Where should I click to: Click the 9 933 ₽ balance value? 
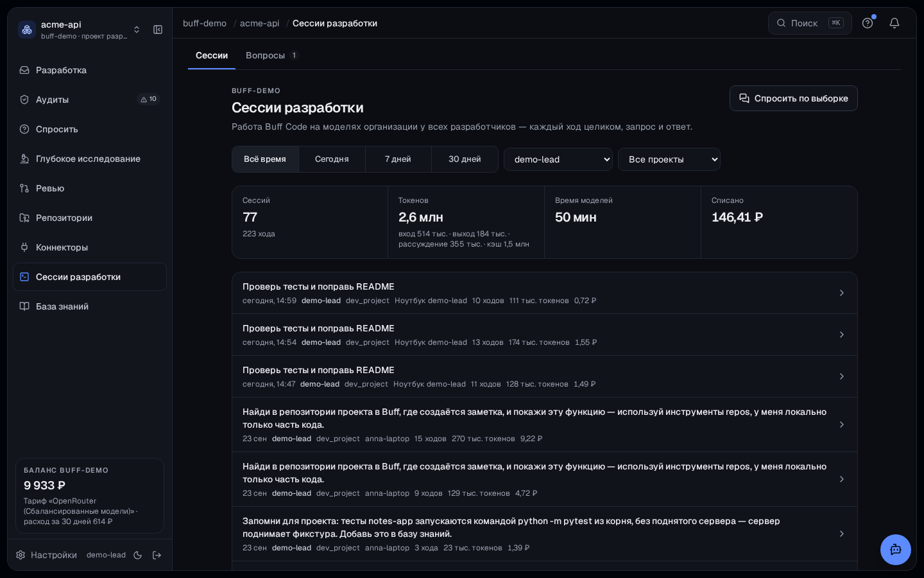[44, 486]
